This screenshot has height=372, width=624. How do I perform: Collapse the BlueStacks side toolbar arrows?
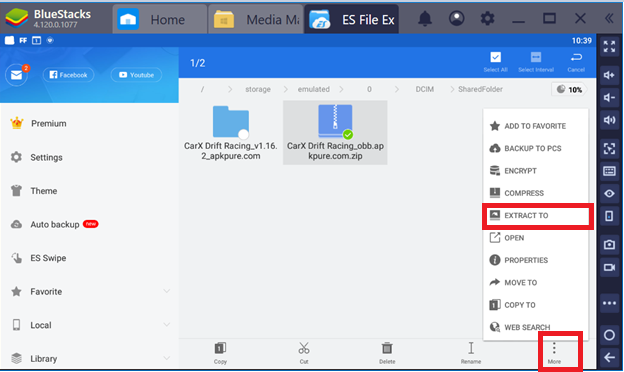click(609, 18)
